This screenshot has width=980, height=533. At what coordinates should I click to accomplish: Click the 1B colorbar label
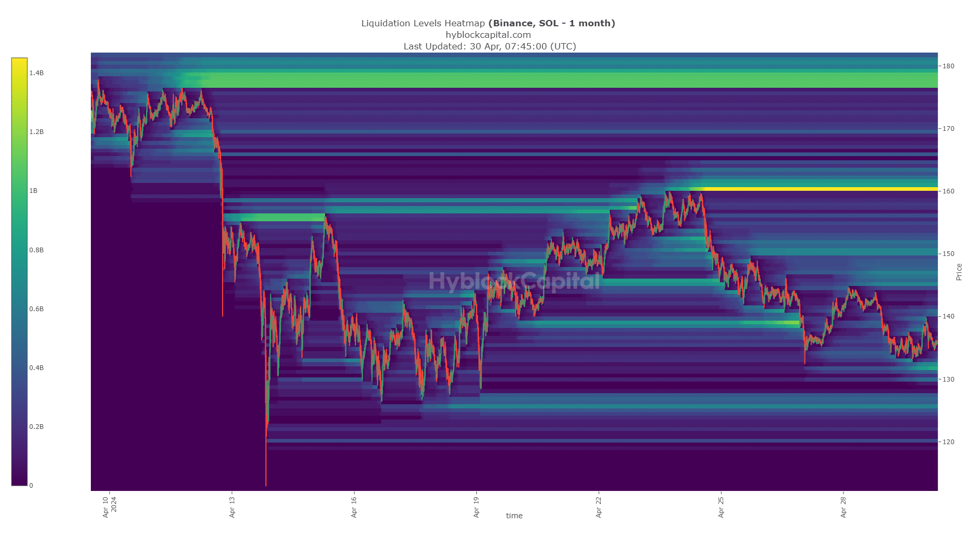click(x=34, y=191)
